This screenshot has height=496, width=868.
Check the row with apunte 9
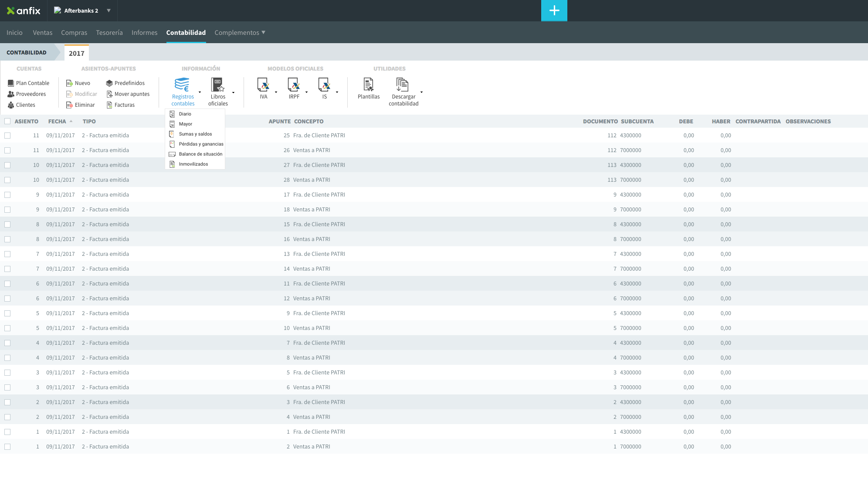pos(7,313)
